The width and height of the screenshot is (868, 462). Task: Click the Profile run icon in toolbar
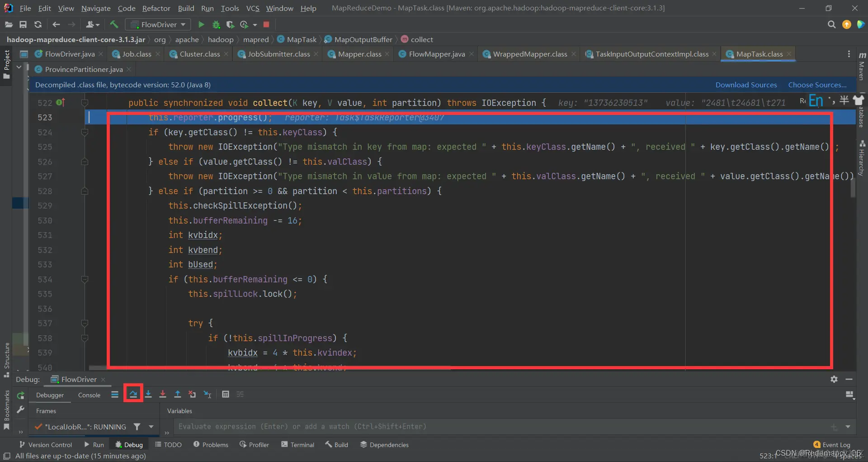(244, 24)
